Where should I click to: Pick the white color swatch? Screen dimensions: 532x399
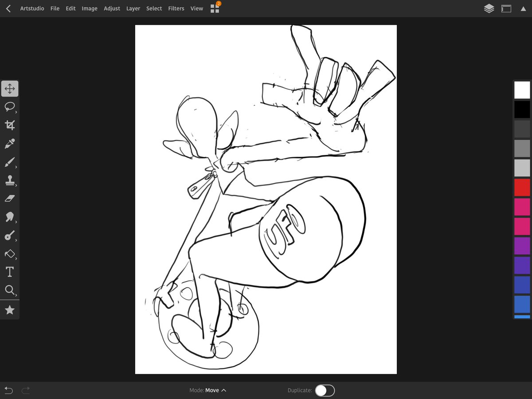point(522,90)
